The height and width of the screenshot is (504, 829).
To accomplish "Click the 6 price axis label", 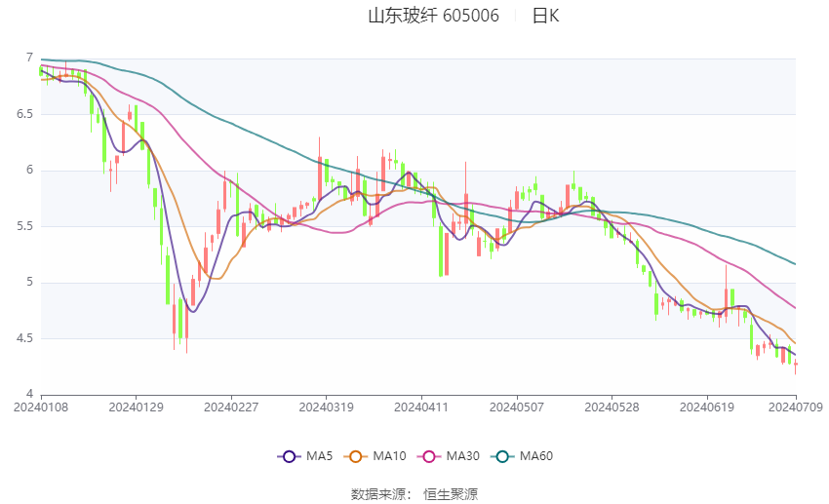I will click(x=29, y=171).
